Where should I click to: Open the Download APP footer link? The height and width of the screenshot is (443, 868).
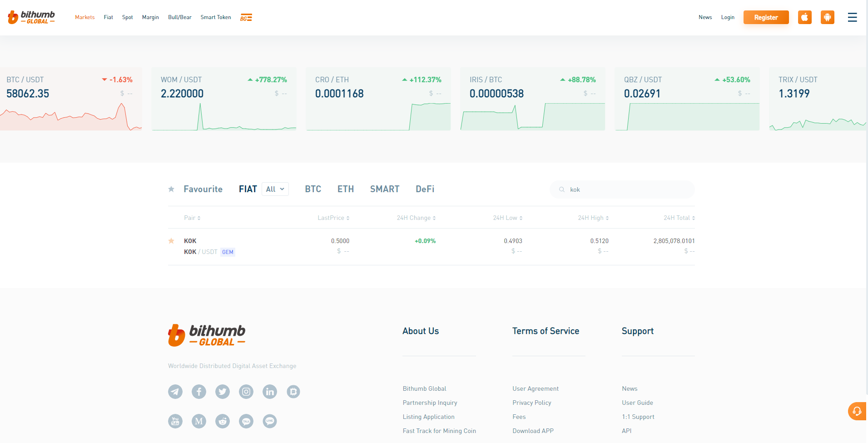coord(533,431)
